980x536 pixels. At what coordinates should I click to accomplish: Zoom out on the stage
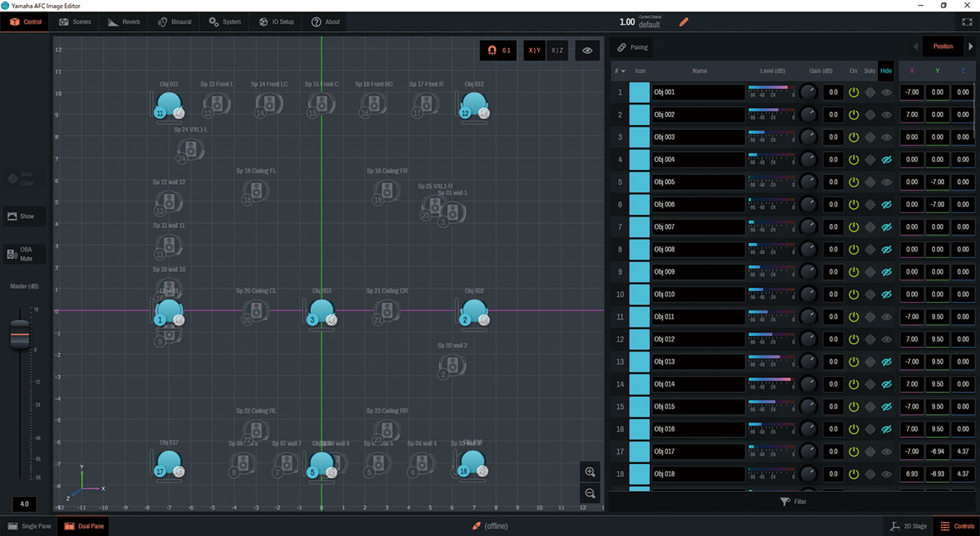590,493
